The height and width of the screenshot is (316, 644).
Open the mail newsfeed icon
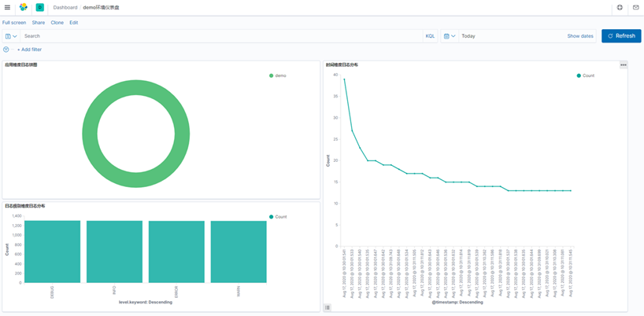pyautogui.click(x=636, y=7)
